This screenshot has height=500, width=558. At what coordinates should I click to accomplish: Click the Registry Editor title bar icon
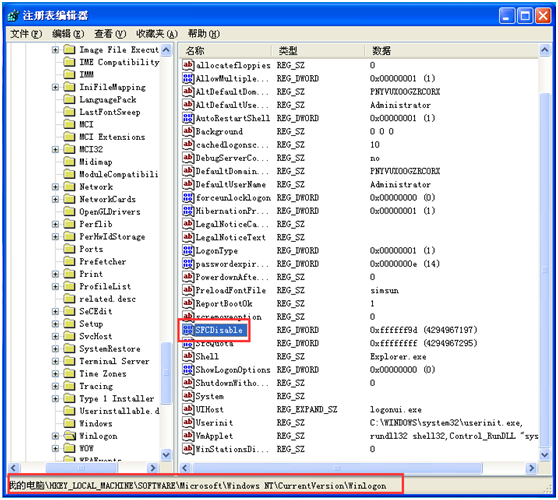coord(13,15)
